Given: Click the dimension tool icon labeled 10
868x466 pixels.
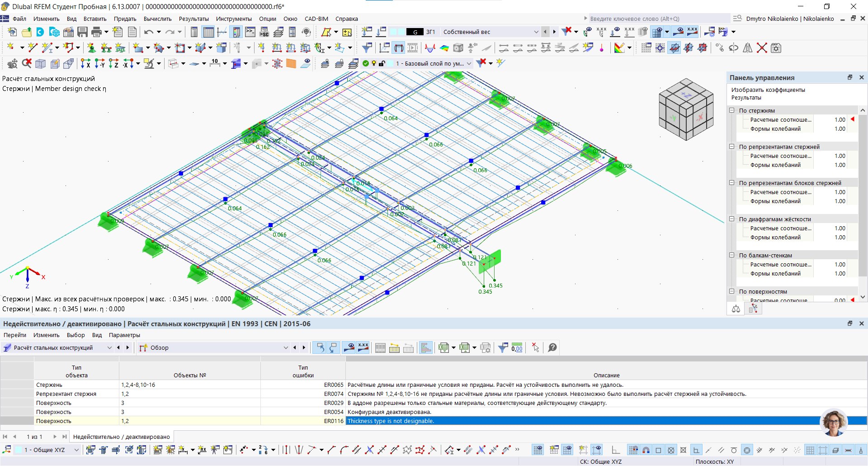Looking at the screenshot, I should [215, 64].
